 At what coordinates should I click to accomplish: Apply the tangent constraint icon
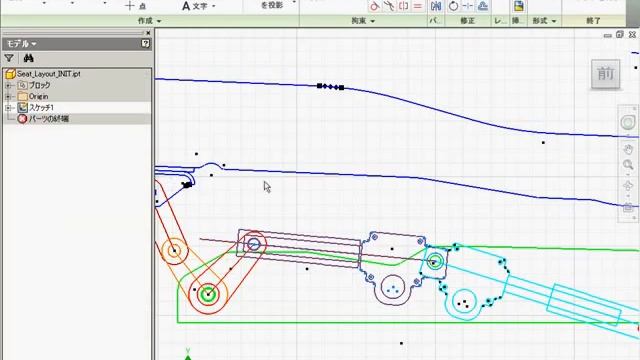(374, 6)
